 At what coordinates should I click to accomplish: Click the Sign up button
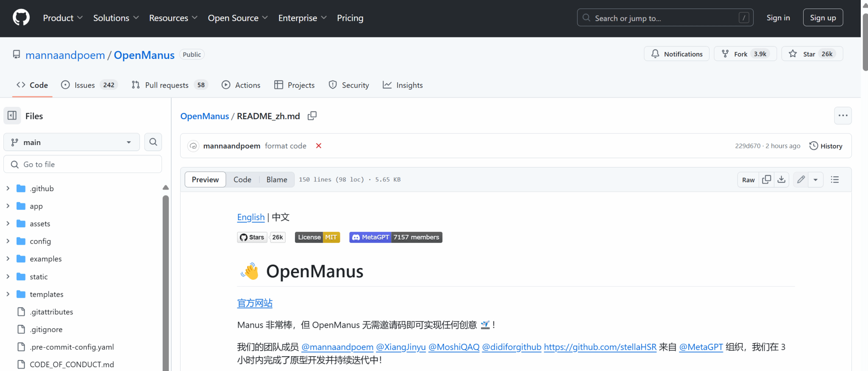pos(822,18)
